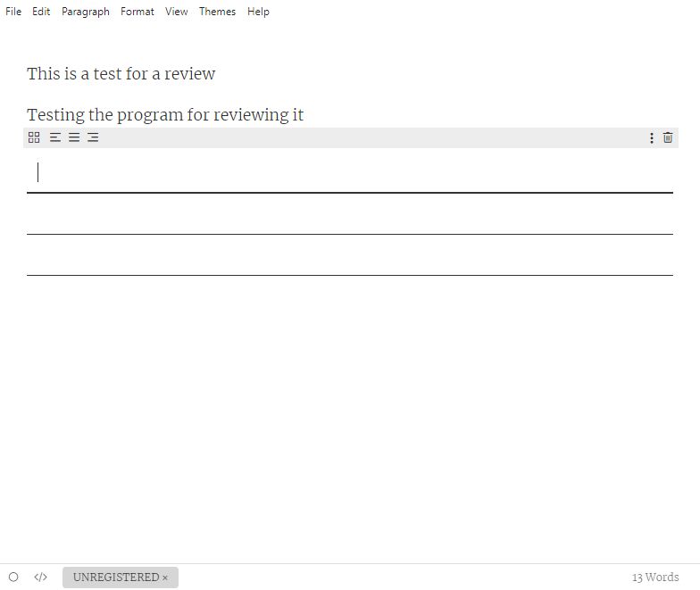Image resolution: width=700 pixels, height=590 pixels.
Task: Open the Themes menu
Action: point(218,12)
